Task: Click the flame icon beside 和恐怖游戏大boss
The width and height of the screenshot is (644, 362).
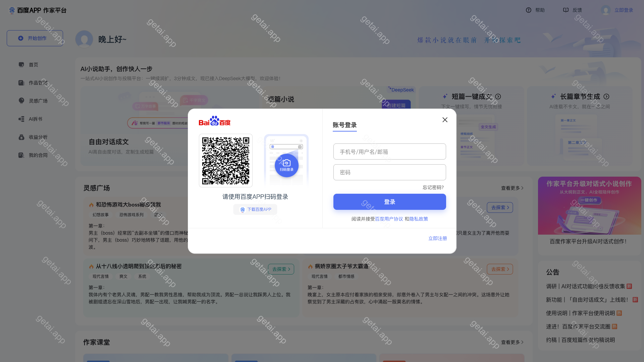Action: tap(91, 205)
